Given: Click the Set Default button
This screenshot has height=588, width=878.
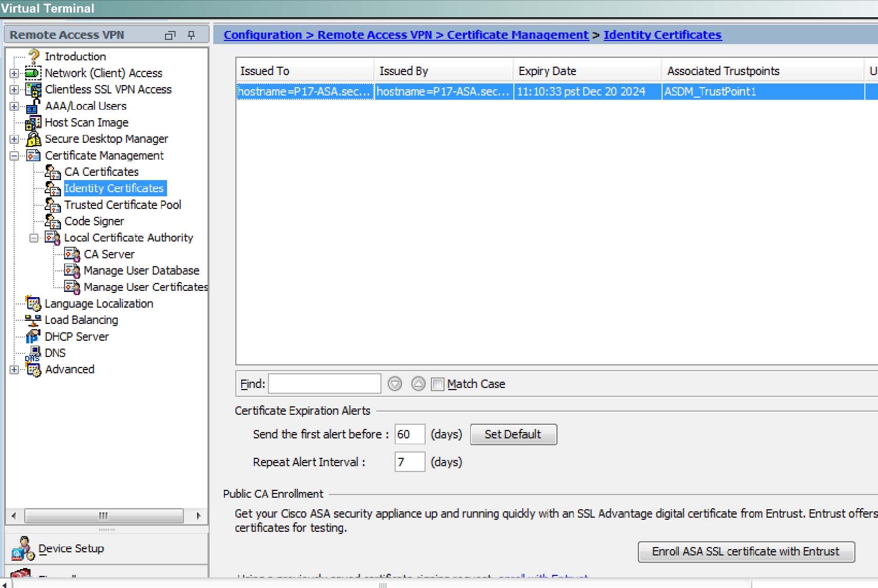Looking at the screenshot, I should tap(513, 435).
